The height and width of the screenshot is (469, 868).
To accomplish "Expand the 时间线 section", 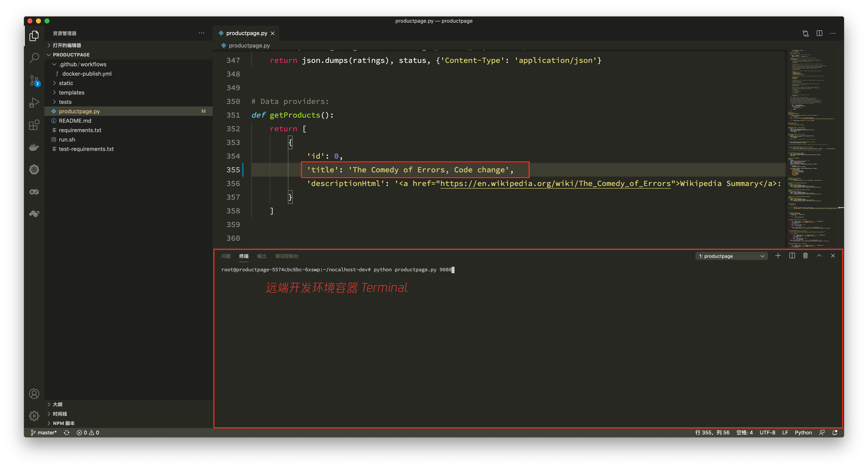I will click(x=60, y=414).
